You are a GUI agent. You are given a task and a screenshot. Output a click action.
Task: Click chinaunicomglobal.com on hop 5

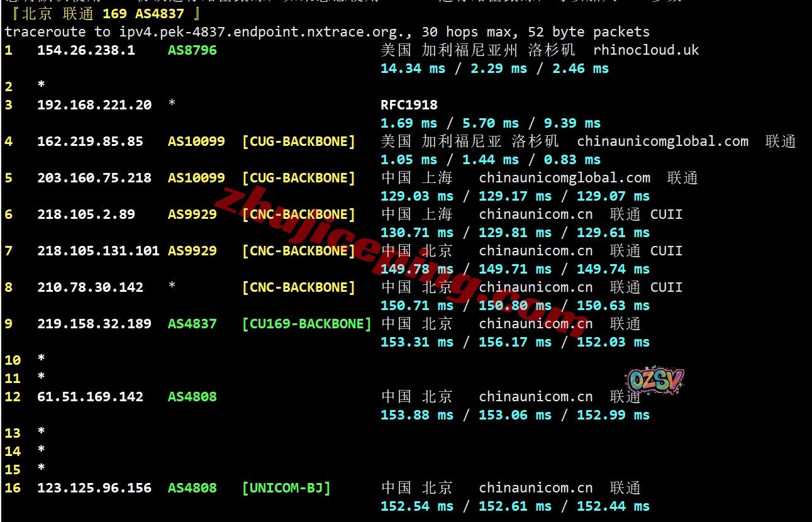point(565,178)
